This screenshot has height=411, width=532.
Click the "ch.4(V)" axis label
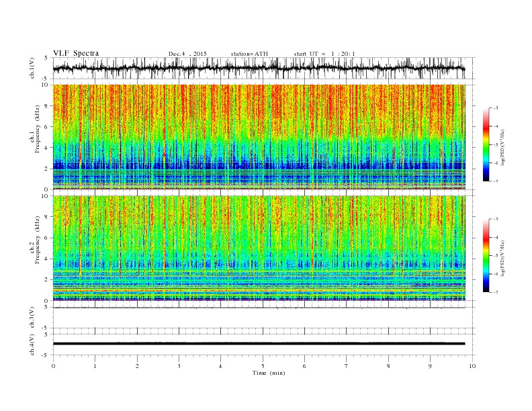point(32,345)
